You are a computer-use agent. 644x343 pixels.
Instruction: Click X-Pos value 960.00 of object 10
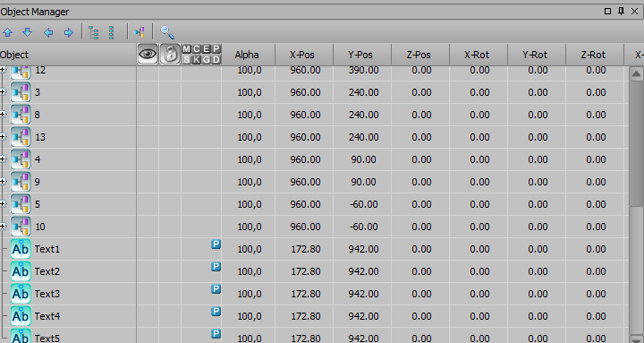point(306,227)
